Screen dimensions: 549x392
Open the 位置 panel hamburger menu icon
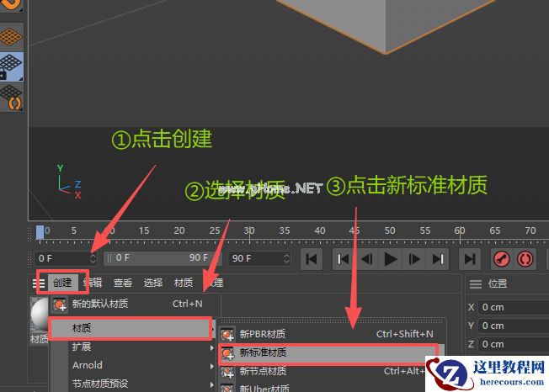[x=476, y=284]
